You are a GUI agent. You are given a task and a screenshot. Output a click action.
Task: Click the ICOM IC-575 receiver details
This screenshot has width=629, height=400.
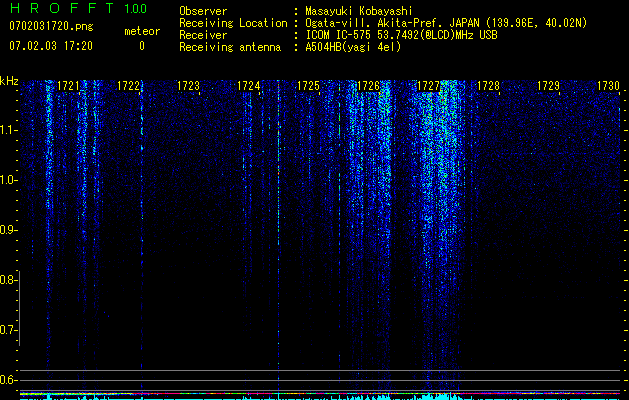pyautogui.click(x=401, y=35)
